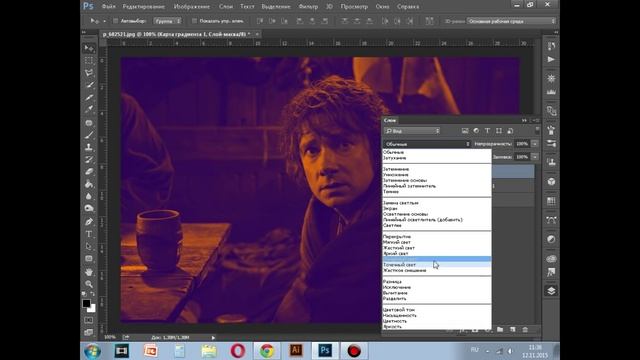Image resolution: width=640 pixels, height=360 pixels.
Task: Open the Просмотр menu
Action: [354, 7]
